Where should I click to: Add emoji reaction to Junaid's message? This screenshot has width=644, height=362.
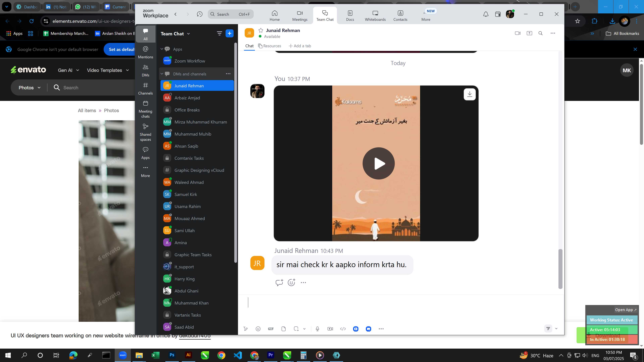pos(291,282)
